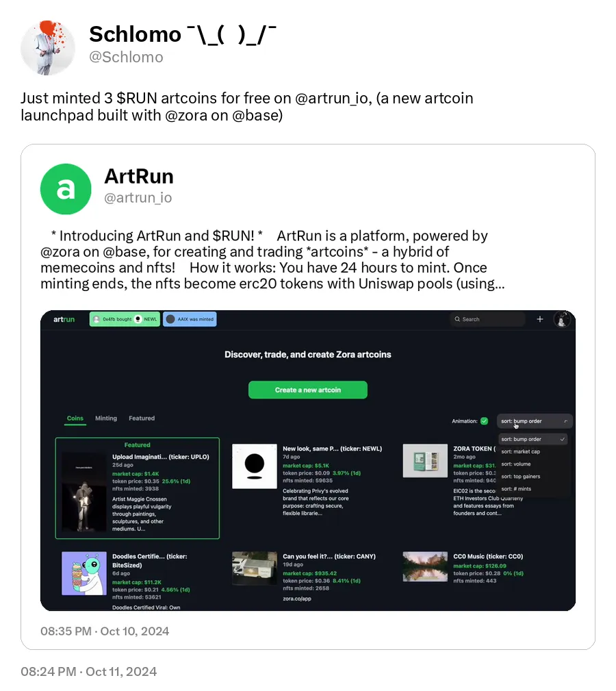Click the artrun logo in embedded header
616x691 pixels.
64,319
